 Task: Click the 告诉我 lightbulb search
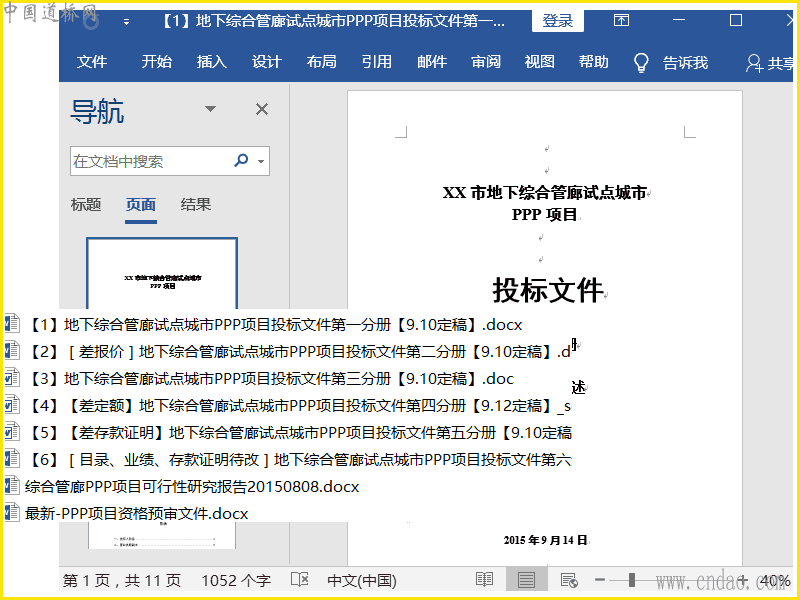(x=670, y=63)
